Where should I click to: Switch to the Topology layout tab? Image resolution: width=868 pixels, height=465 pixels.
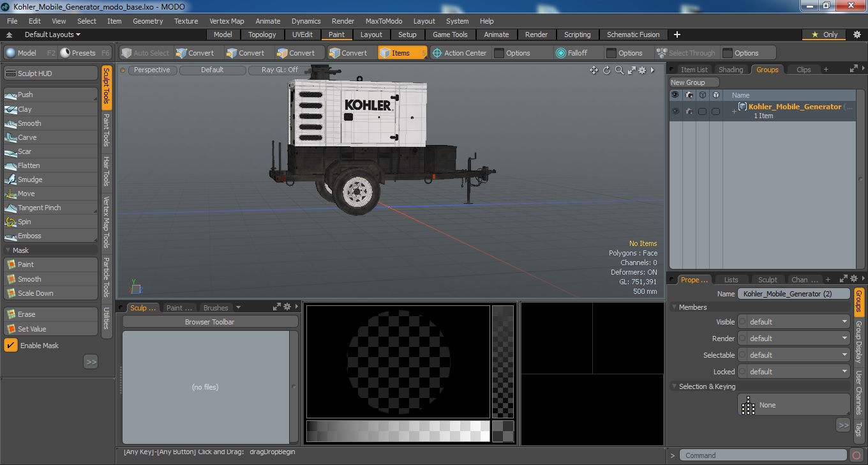click(x=262, y=34)
